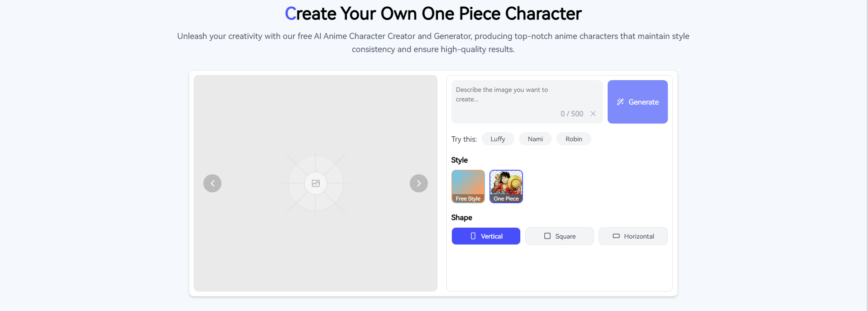Click the square icon on the Square button
Screen dimensions: 868x311
point(547,236)
